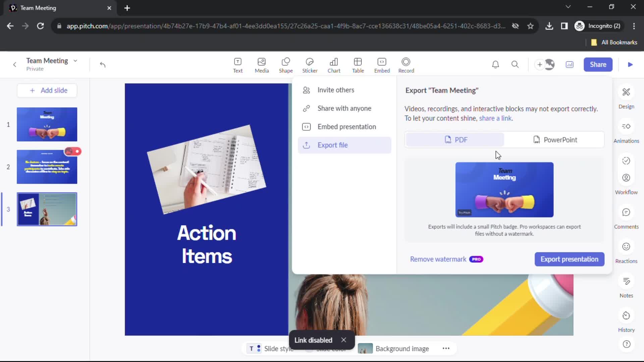Select slide 2 thumbnail
The image size is (644, 362).
[46, 167]
